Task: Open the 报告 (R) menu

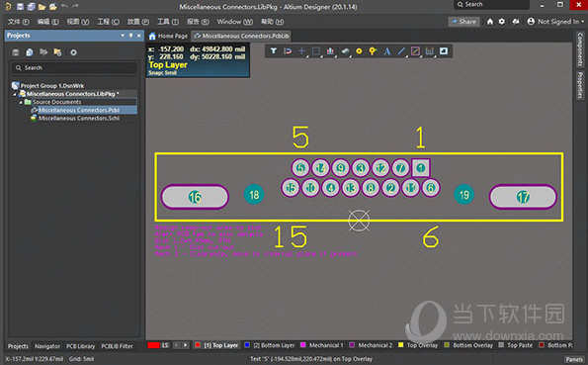Action: pos(198,22)
